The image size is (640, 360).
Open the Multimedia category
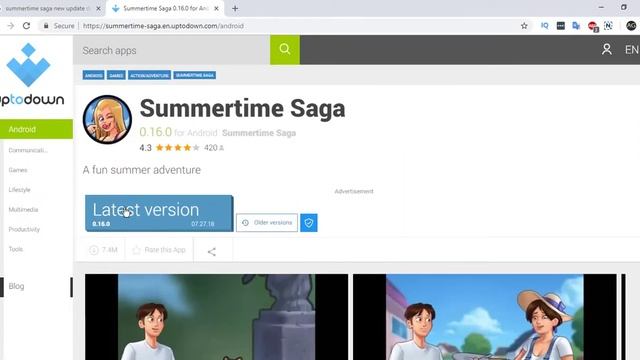tap(23, 209)
